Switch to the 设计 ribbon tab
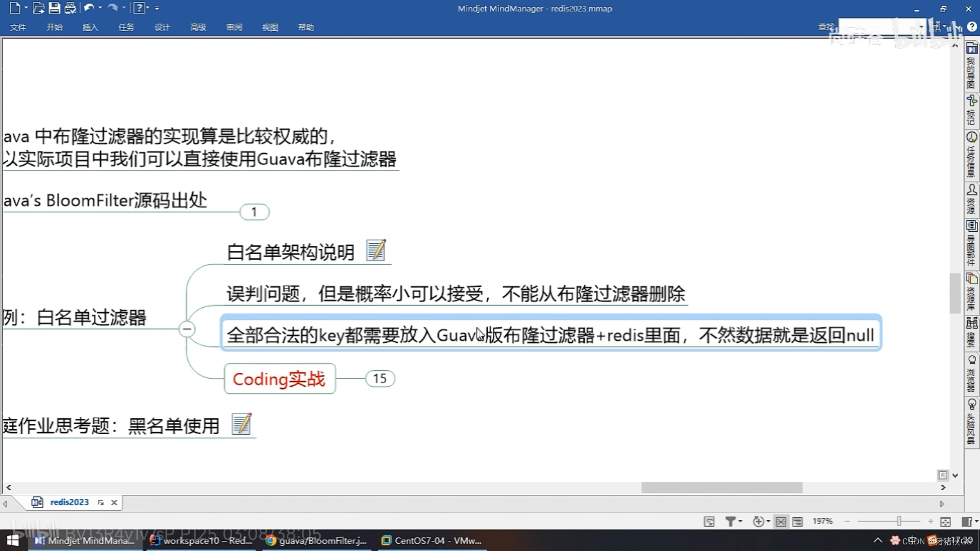 tap(162, 27)
